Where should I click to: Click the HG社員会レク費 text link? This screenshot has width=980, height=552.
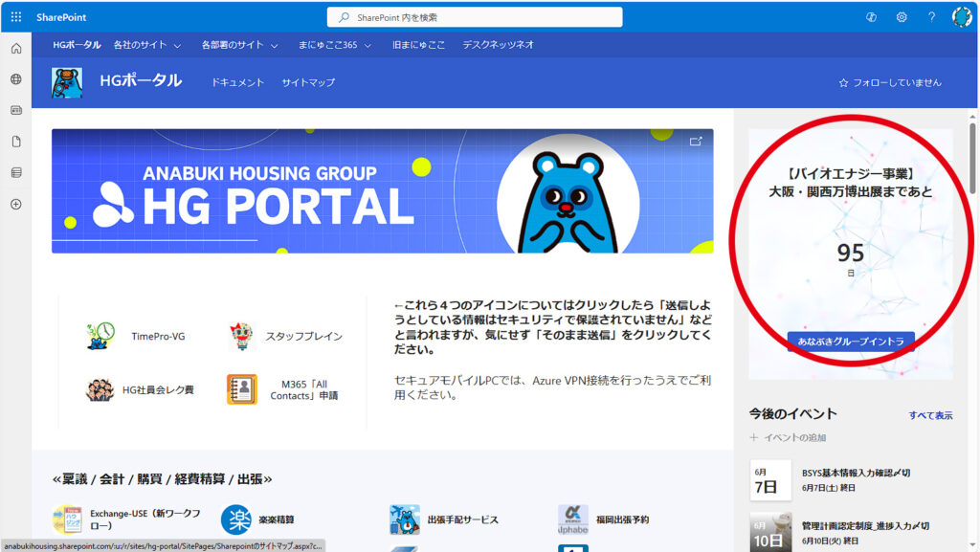pyautogui.click(x=158, y=390)
